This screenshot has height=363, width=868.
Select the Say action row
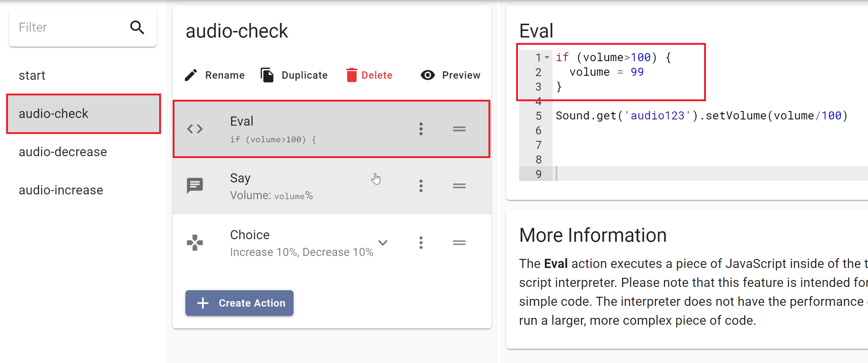click(332, 186)
